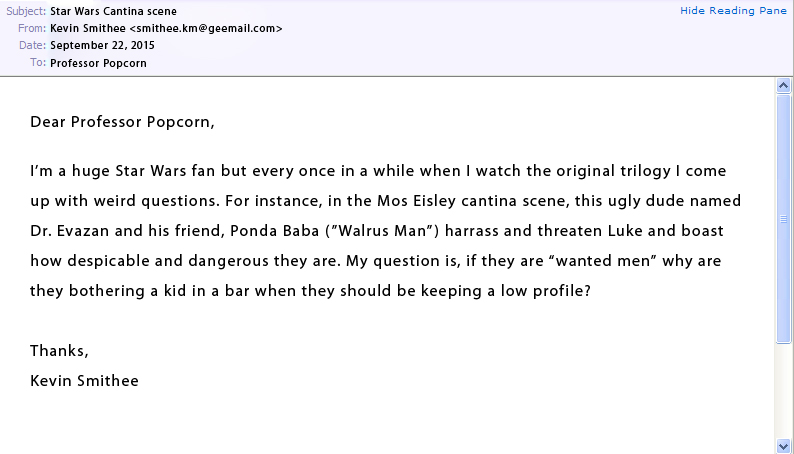Click the Hide Reading Pane link
Viewport: 794px width, 454px height.
coord(735,10)
